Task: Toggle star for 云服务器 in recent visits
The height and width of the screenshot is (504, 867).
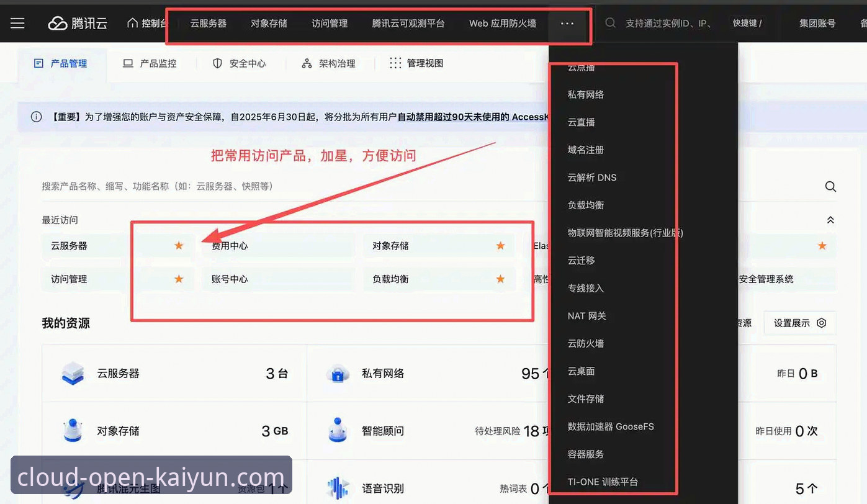Action: pyautogui.click(x=179, y=246)
